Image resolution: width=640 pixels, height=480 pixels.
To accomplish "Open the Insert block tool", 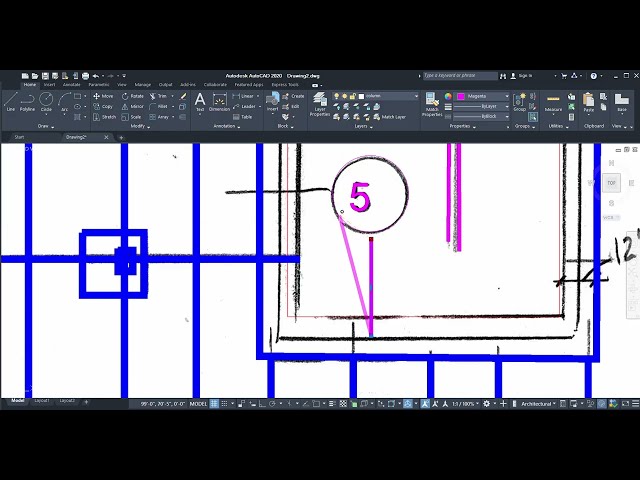I will pos(272,102).
